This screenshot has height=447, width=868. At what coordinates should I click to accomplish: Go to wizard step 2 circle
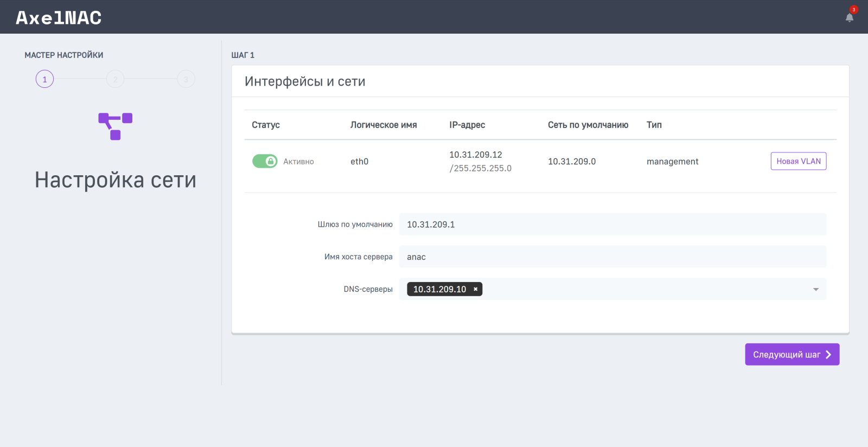[x=115, y=79]
